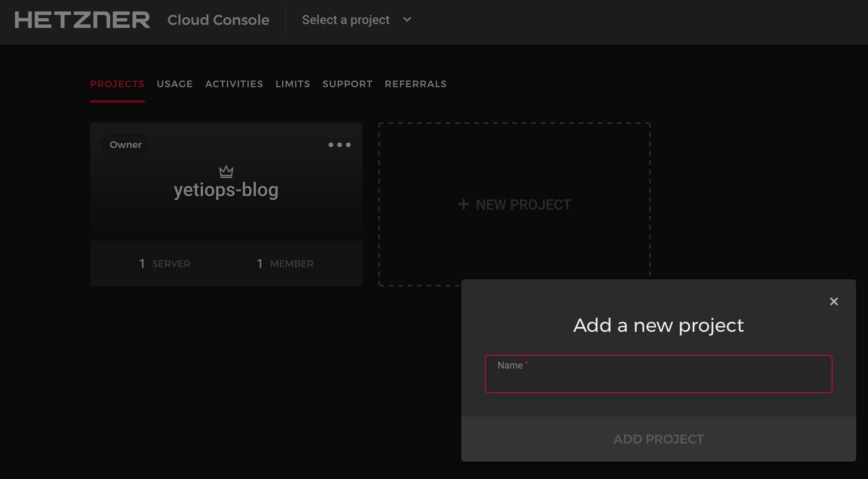Open the REFERRALS tab

coord(415,84)
